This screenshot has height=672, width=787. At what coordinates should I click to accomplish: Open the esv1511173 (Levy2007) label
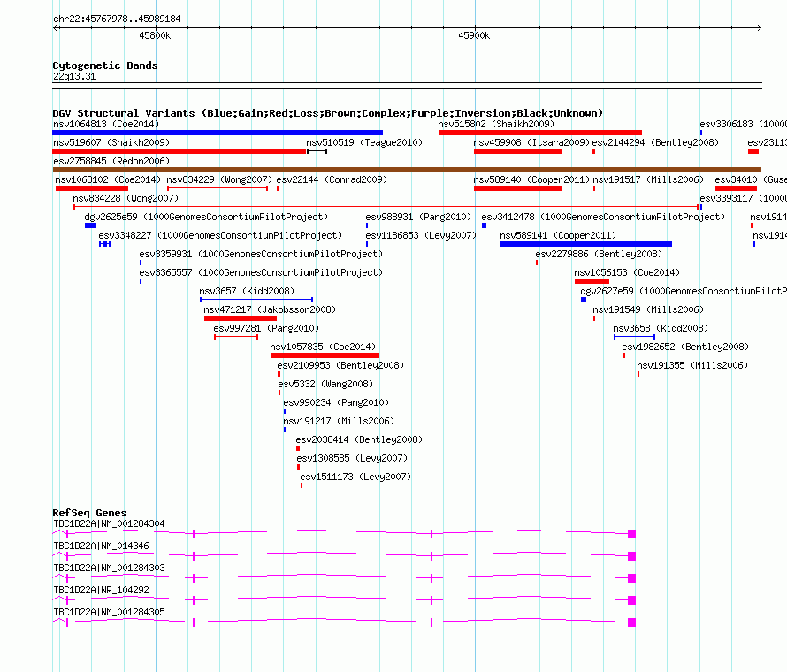pyautogui.click(x=355, y=477)
